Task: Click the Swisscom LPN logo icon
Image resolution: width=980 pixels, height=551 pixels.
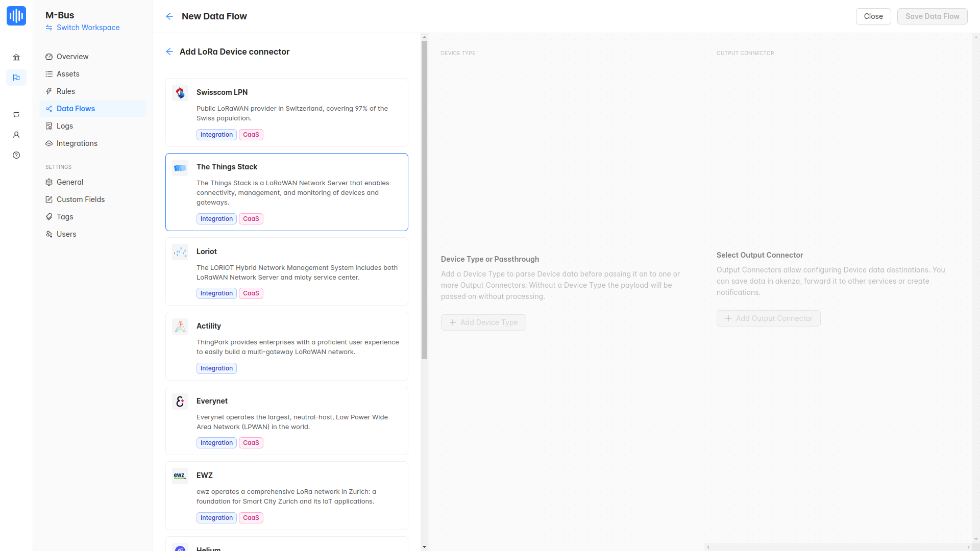Action: [180, 93]
